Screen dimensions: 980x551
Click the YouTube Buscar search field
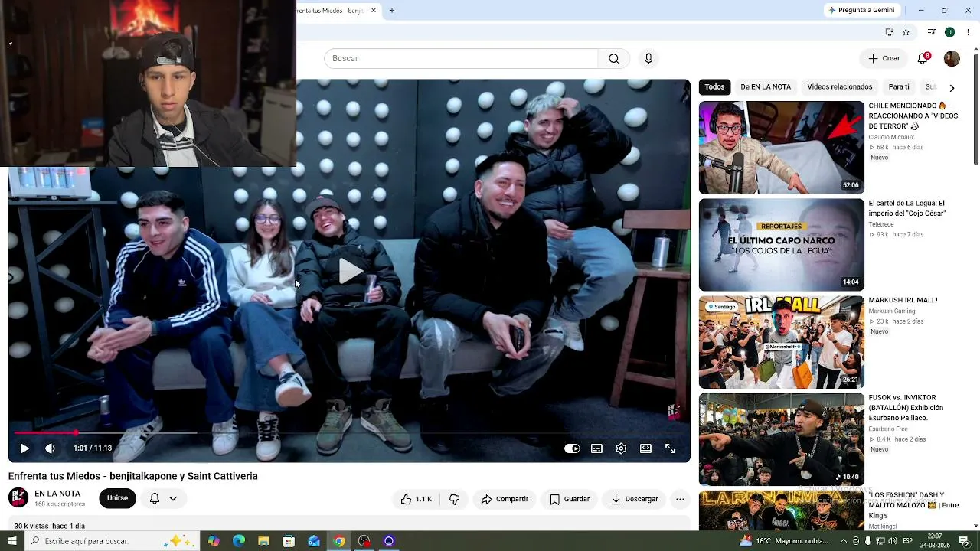click(461, 58)
